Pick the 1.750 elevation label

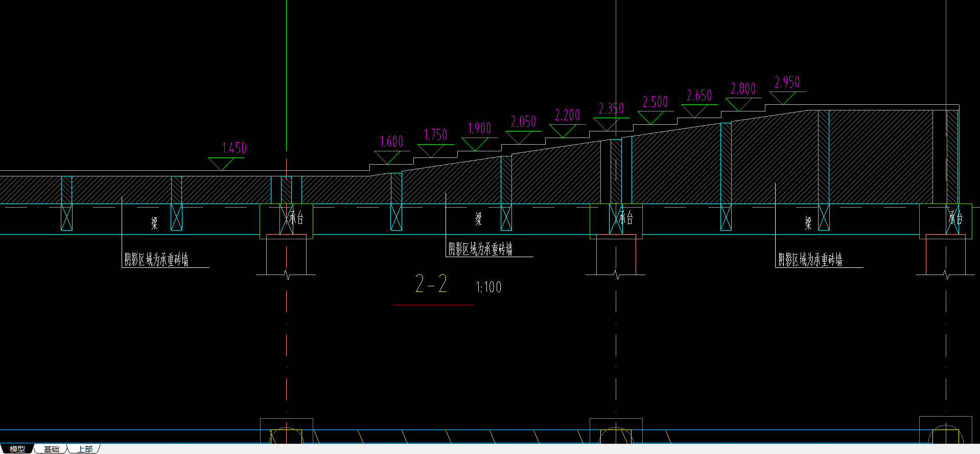pos(435,135)
